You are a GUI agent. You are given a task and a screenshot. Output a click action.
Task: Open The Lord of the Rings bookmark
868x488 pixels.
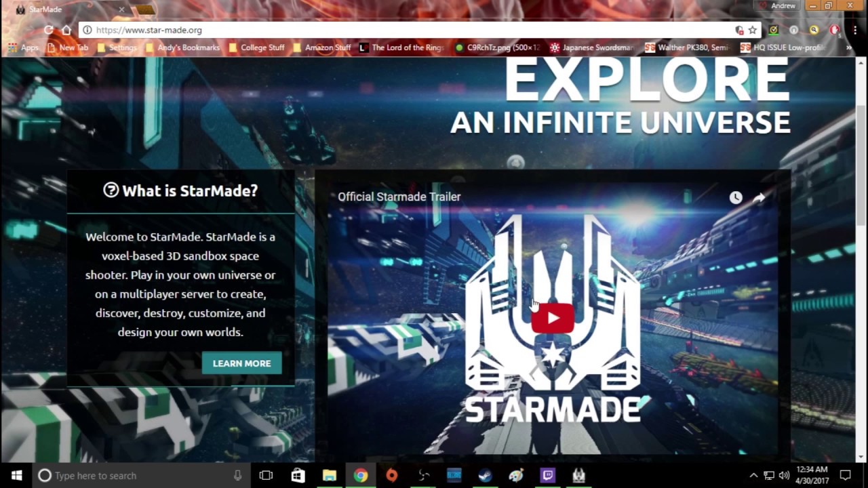[402, 47]
